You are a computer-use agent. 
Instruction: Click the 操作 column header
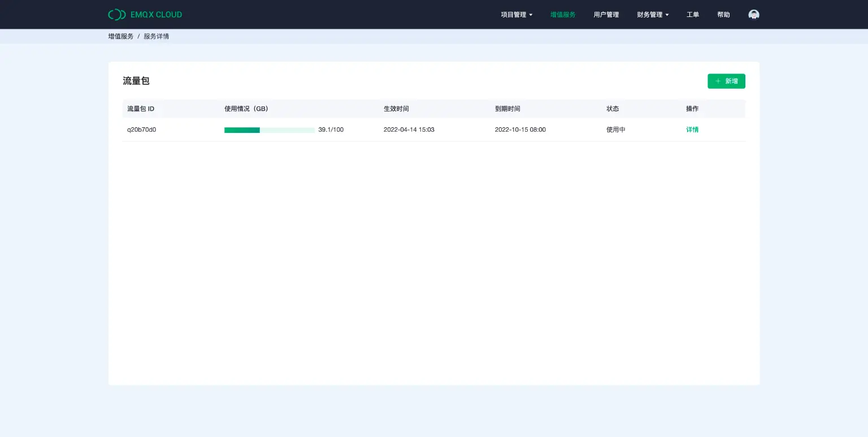pyautogui.click(x=692, y=109)
